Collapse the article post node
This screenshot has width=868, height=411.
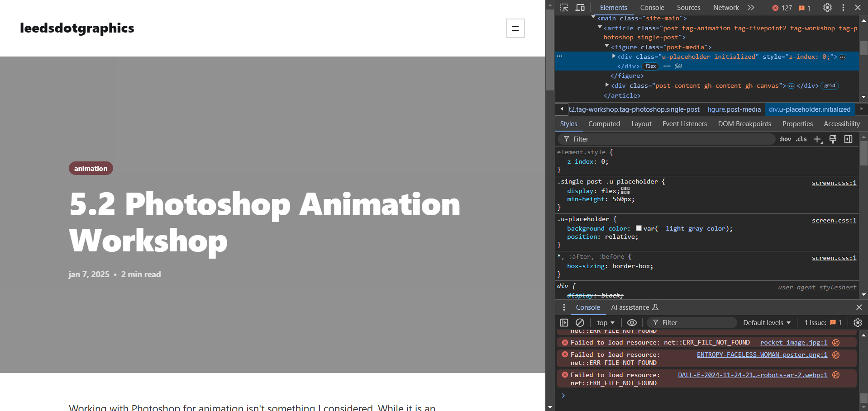tap(600, 27)
